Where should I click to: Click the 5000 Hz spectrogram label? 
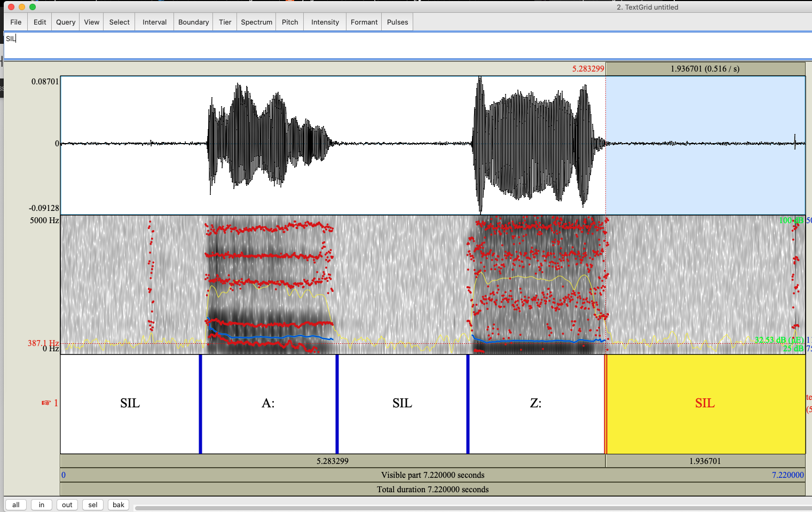[44, 220]
